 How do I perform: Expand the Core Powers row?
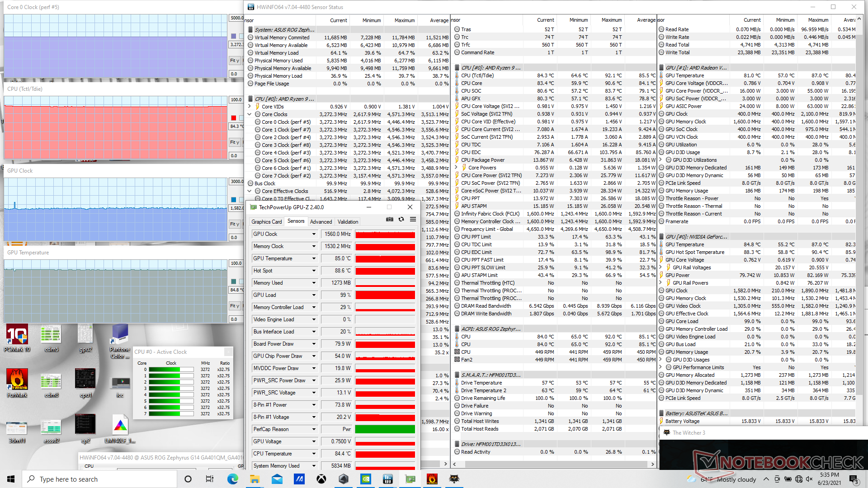click(x=456, y=168)
